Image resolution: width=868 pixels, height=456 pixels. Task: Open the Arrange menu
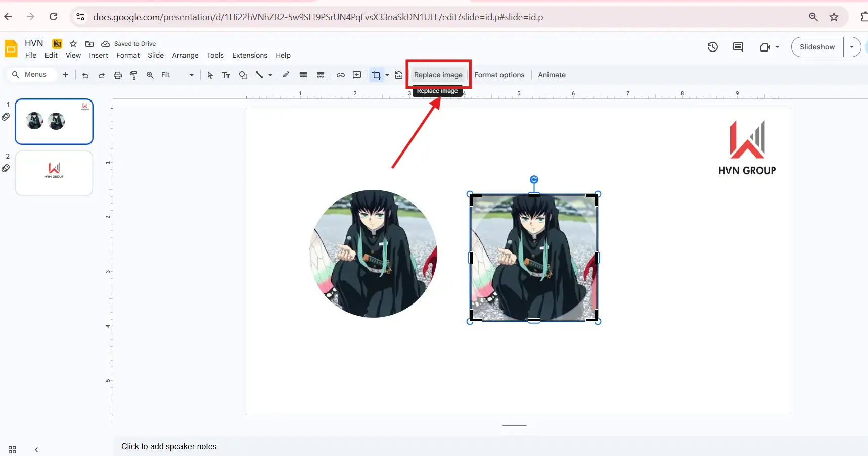pos(185,55)
